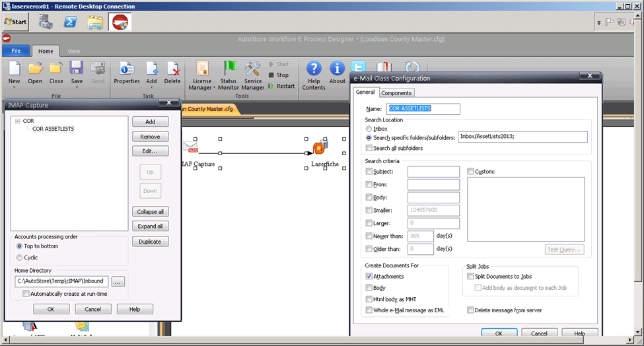The image size is (644, 346).
Task: Click Remove in the IMAP Capture dialog
Action: [x=151, y=137]
